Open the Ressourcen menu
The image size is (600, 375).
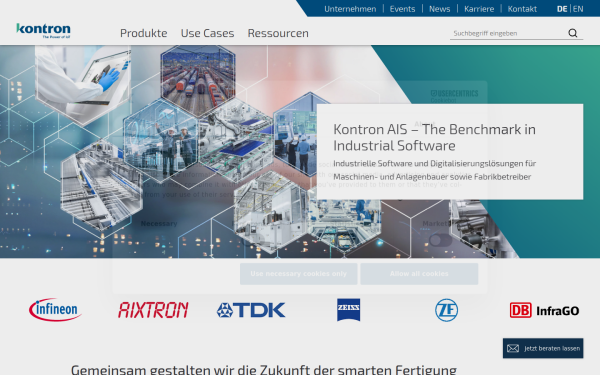pos(278,33)
